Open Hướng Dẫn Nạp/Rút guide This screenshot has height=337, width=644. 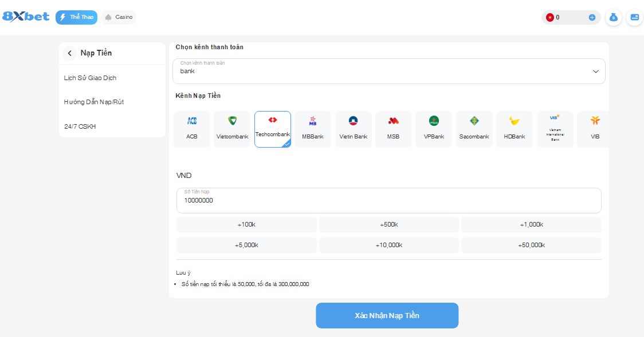pos(94,102)
